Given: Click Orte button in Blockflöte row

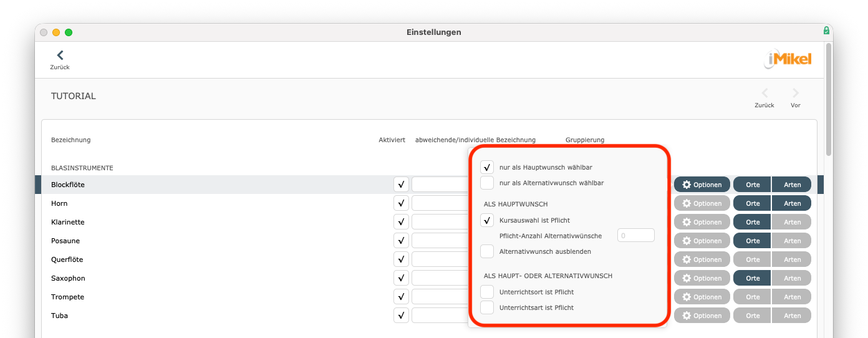Looking at the screenshot, I should coord(753,185).
